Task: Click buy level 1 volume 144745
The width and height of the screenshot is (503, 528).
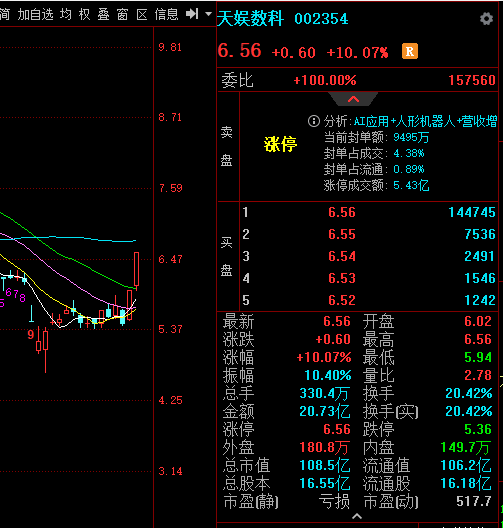Action: [472, 212]
